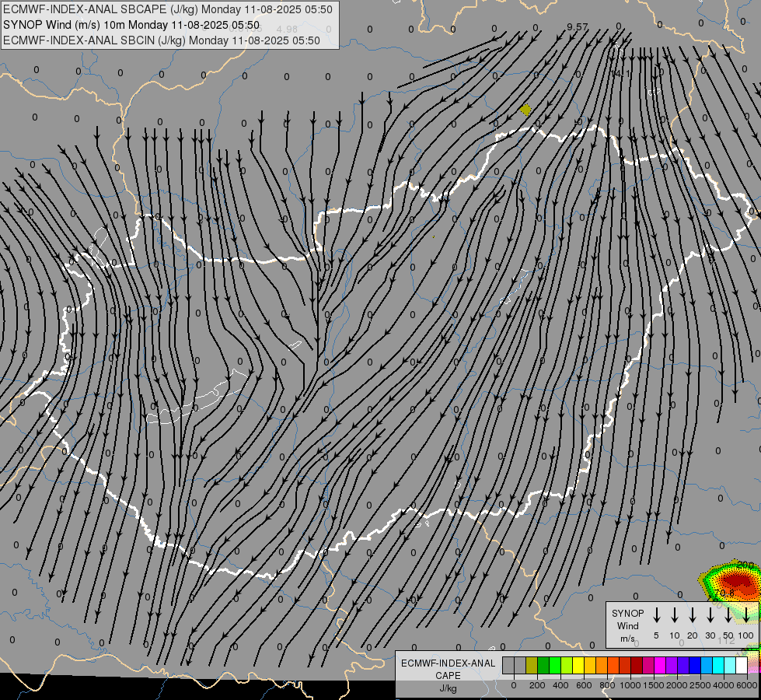
Task: Click the CAPE label in colour legend
Action: [448, 676]
